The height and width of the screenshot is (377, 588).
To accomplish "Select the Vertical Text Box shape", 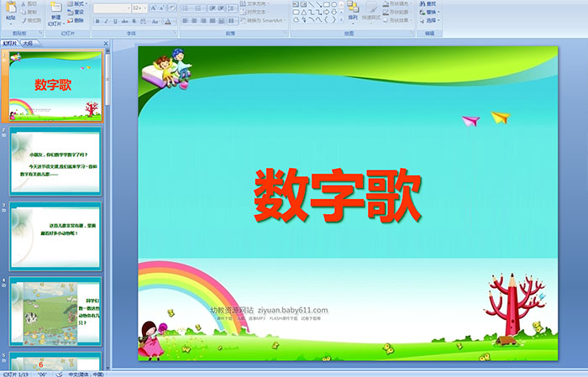I will click(303, 4).
